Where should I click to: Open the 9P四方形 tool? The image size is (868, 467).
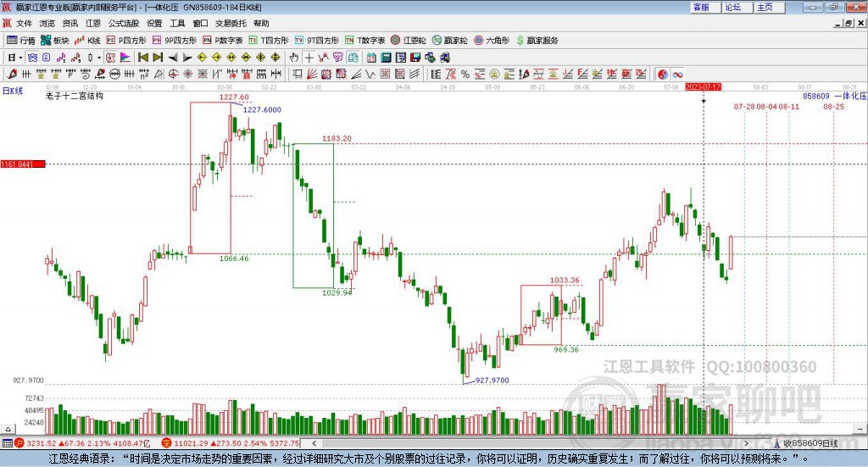coord(175,41)
